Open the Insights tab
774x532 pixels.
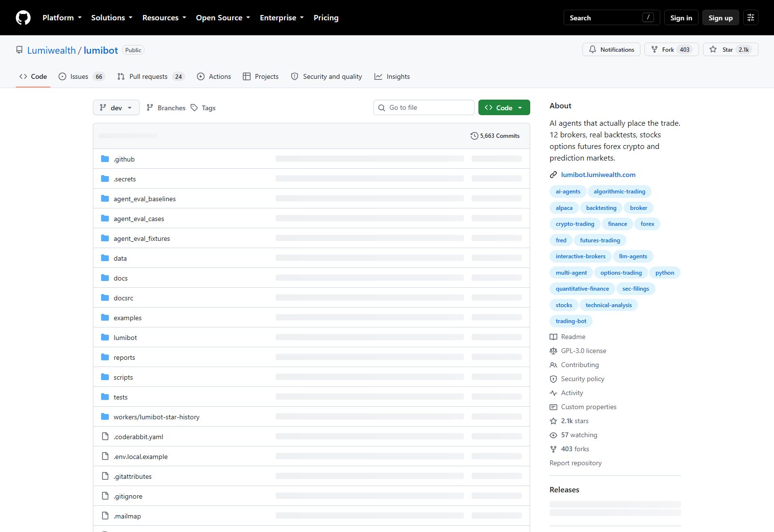click(x=392, y=76)
